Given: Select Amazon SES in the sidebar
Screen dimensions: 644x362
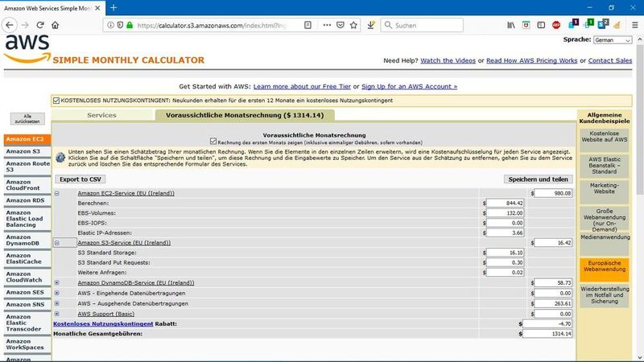Looking at the screenshot, I should pyautogui.click(x=27, y=292).
